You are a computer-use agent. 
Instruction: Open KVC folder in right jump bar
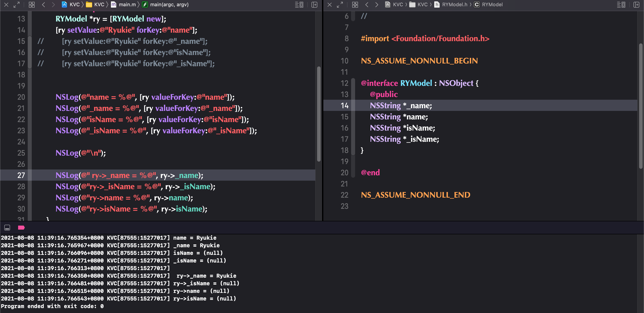[419, 4]
